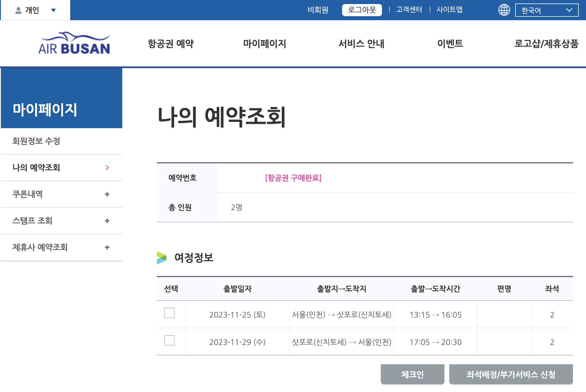Open the 항공권 예약 menu
The height and width of the screenshot is (392, 586).
[171, 44]
